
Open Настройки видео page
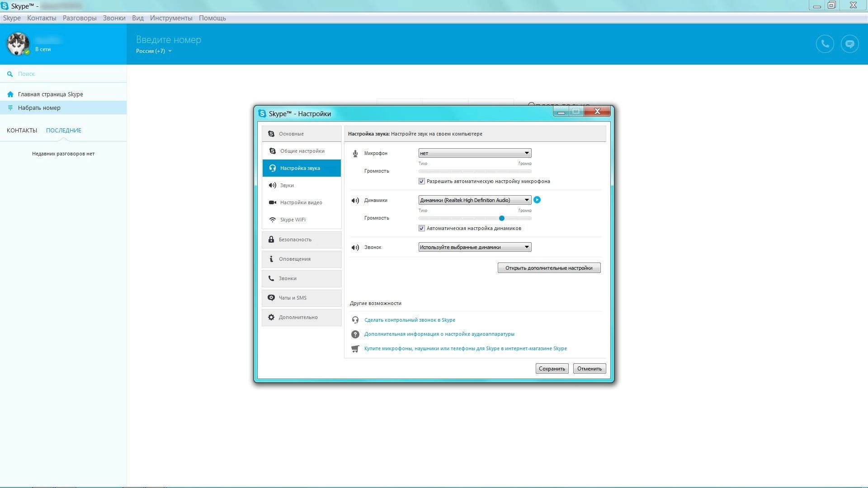pyautogui.click(x=302, y=202)
